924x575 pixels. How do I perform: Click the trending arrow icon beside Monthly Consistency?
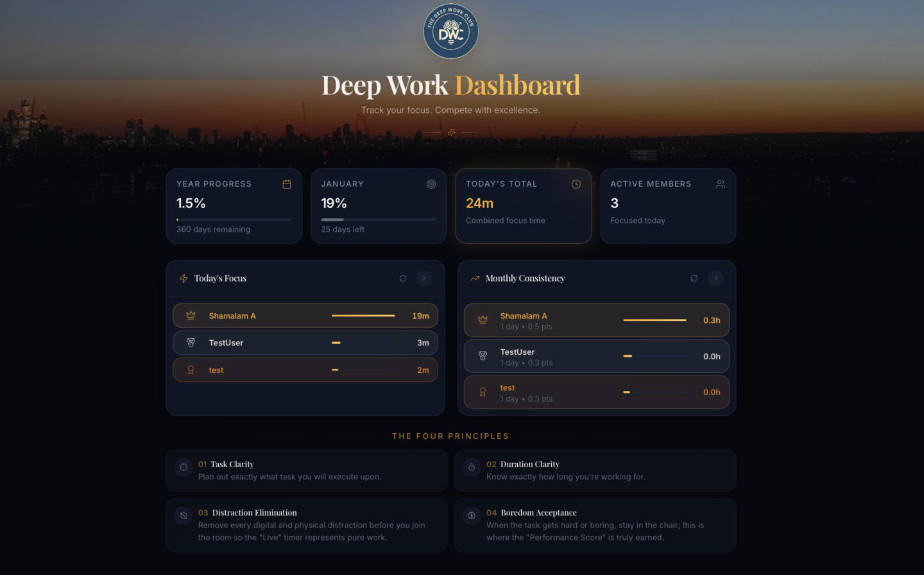475,279
